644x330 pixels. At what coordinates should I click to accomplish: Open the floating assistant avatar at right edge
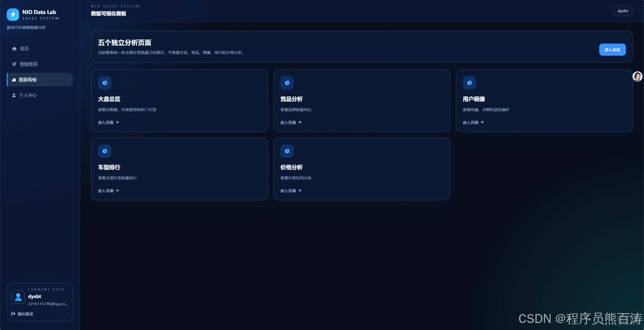click(x=637, y=76)
